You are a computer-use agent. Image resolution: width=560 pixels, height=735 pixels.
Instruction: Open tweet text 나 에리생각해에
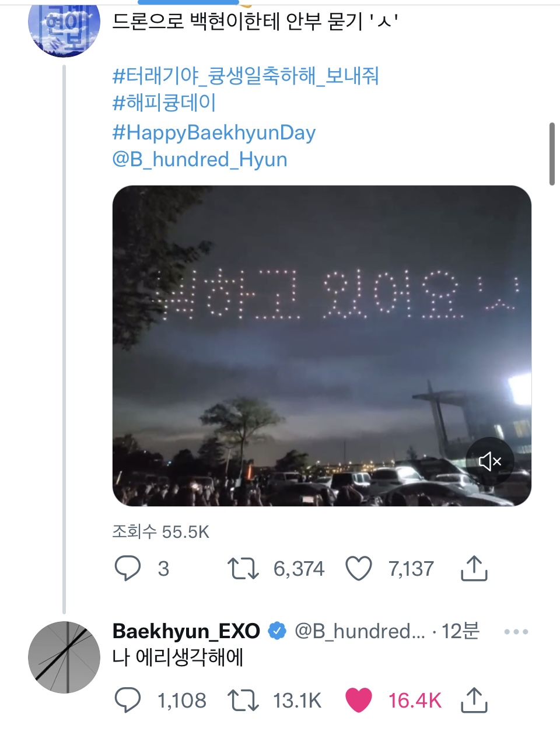click(177, 657)
